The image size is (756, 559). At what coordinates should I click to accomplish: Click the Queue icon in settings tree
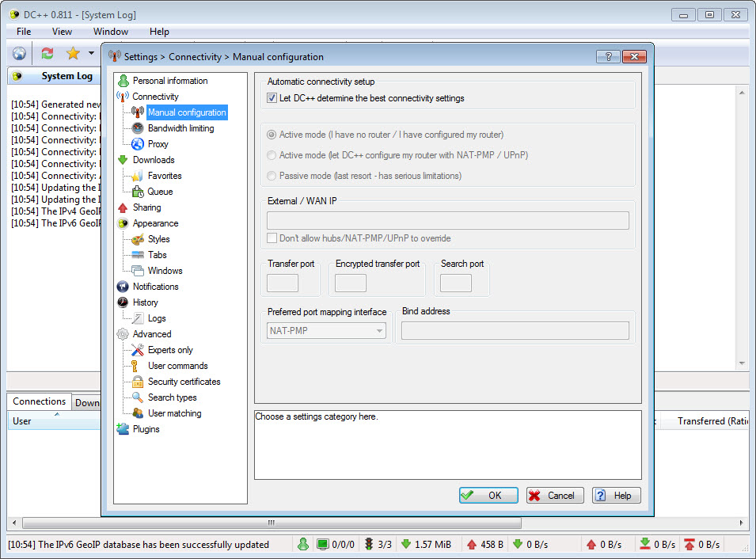coord(138,192)
